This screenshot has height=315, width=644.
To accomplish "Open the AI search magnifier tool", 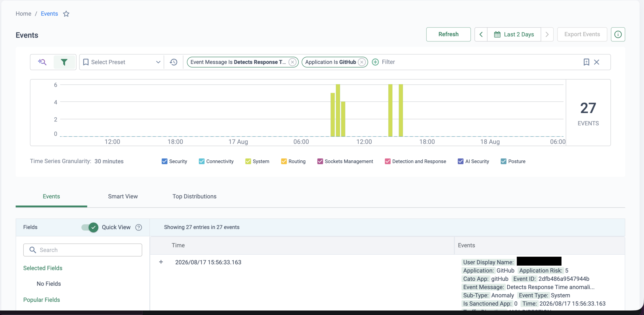I will coord(42,62).
